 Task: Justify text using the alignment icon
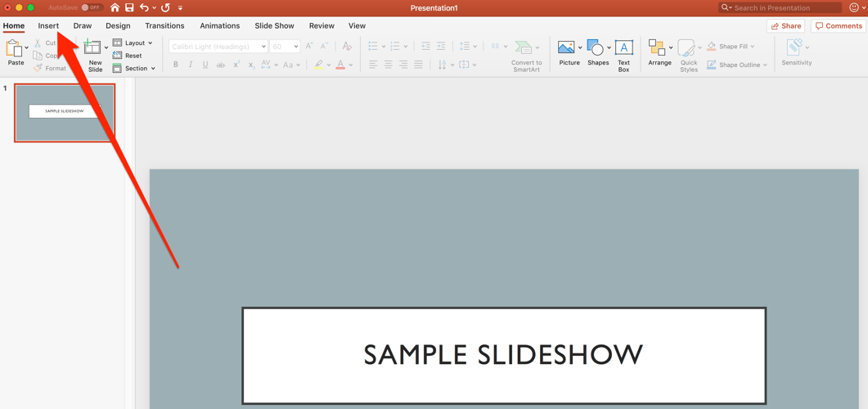418,65
